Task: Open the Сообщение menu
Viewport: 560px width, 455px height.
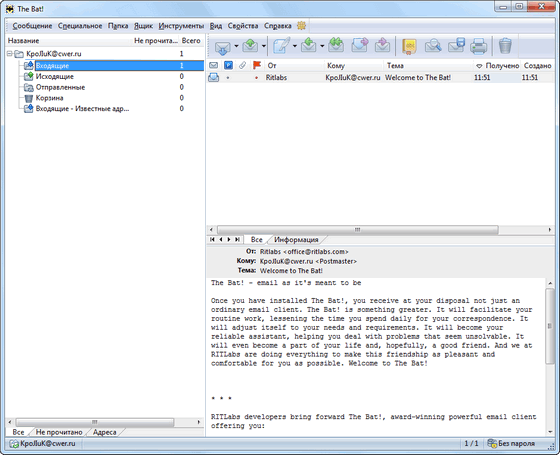Action: 32,26
